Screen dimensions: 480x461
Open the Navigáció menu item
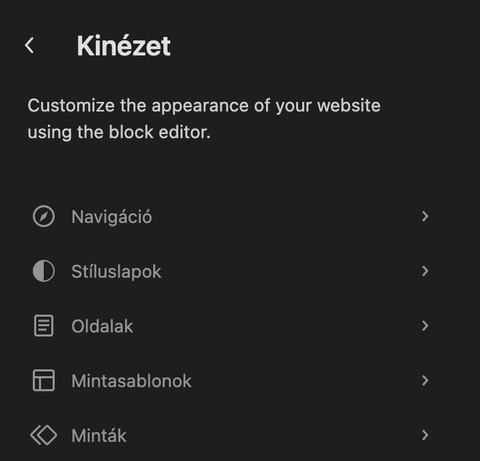(231, 216)
